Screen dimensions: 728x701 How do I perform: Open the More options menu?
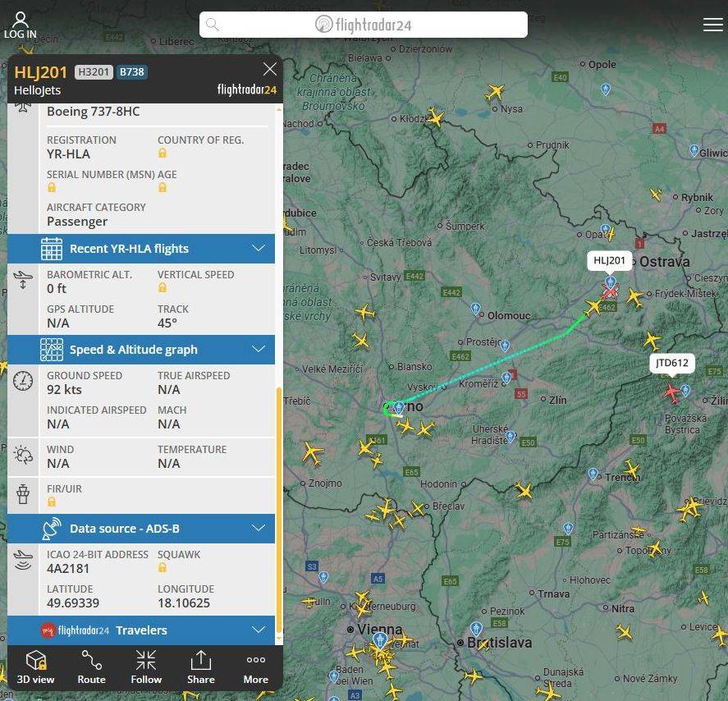click(x=255, y=667)
